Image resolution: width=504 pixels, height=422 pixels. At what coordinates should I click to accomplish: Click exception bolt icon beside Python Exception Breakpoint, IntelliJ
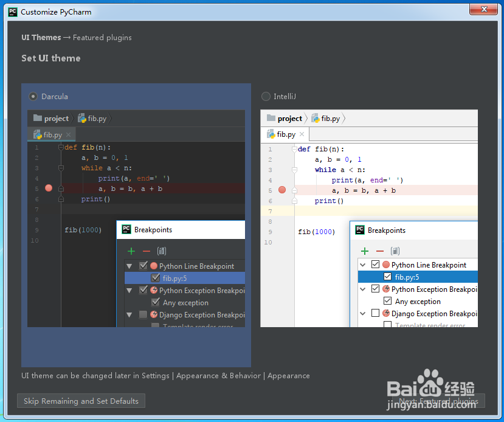[x=386, y=289]
